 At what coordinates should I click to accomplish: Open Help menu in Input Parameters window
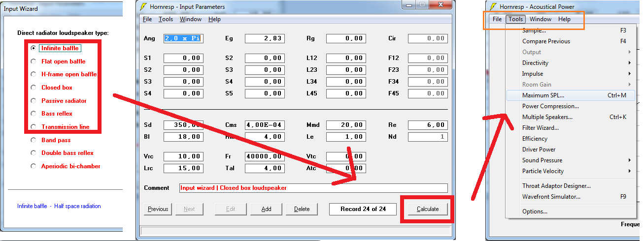coord(214,19)
